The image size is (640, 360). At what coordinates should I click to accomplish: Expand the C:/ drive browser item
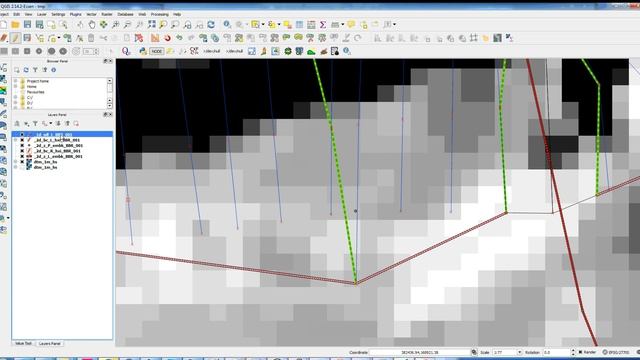point(16,98)
